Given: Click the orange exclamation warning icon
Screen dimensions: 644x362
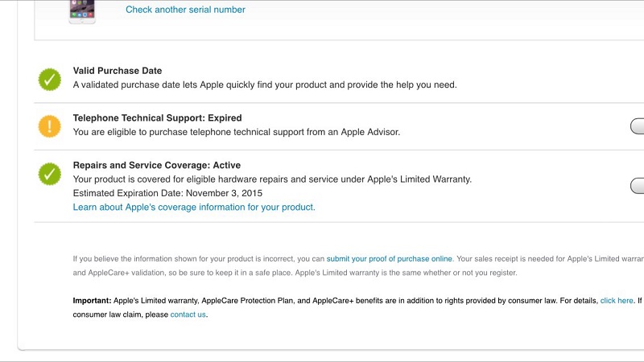Looking at the screenshot, I should tap(50, 126).
